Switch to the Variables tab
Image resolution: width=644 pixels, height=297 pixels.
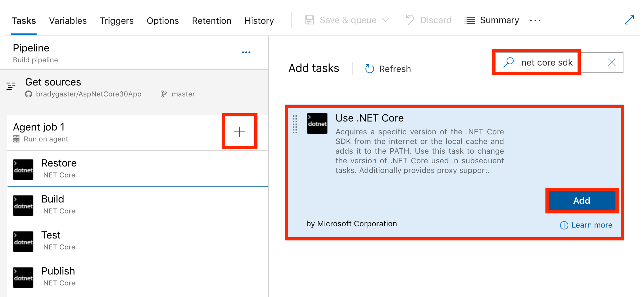pyautogui.click(x=68, y=21)
